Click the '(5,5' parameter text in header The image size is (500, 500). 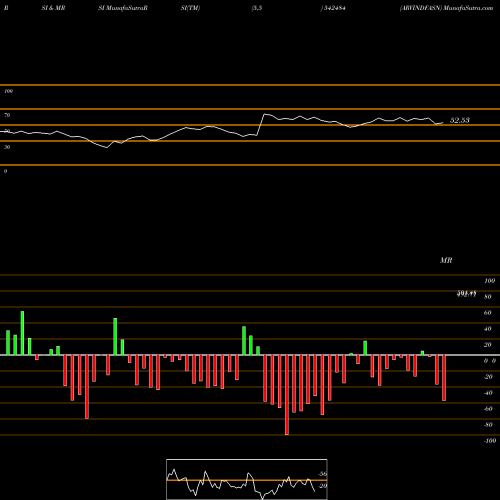coord(257,8)
